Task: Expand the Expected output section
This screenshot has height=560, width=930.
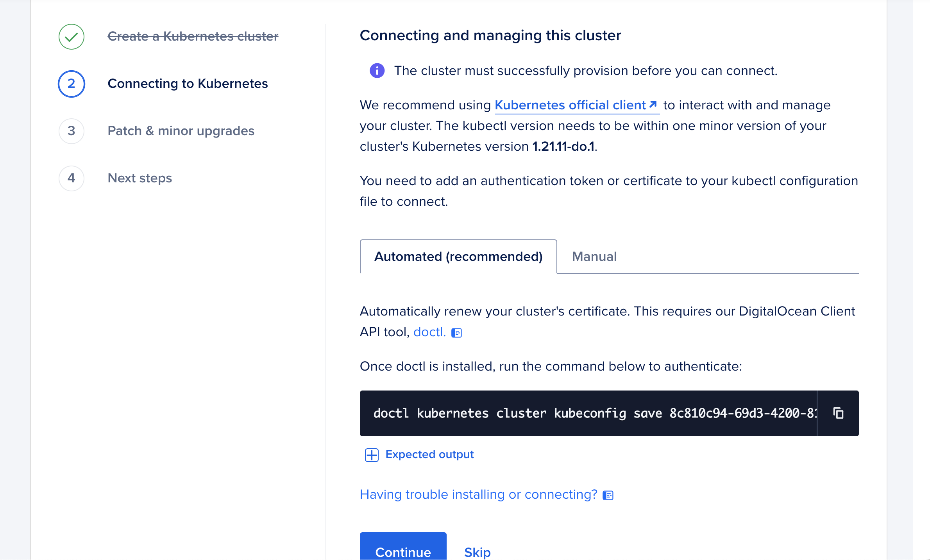Action: [x=429, y=455]
